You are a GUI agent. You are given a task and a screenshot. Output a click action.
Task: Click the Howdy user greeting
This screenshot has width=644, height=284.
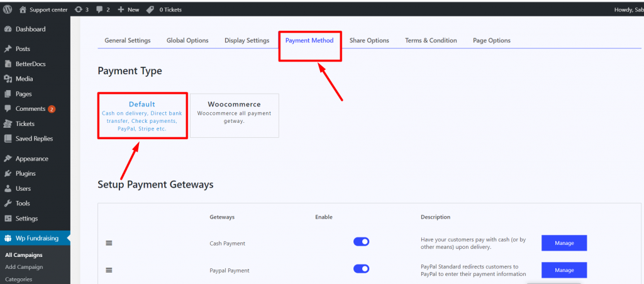[629, 9]
